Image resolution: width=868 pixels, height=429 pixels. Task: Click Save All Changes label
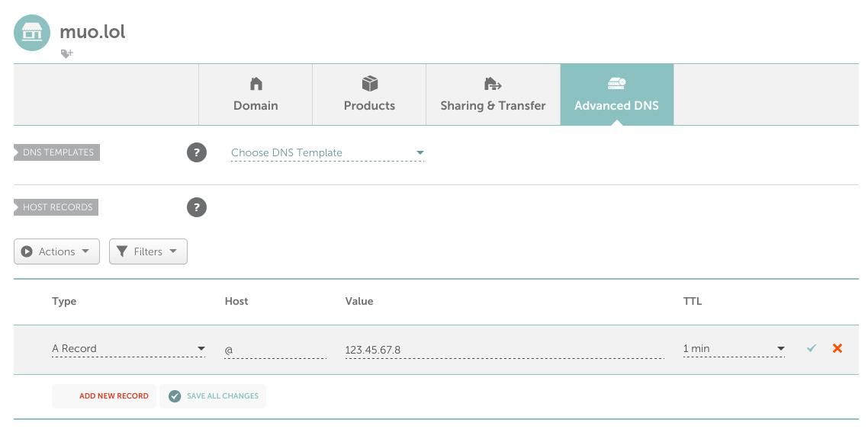tap(223, 396)
